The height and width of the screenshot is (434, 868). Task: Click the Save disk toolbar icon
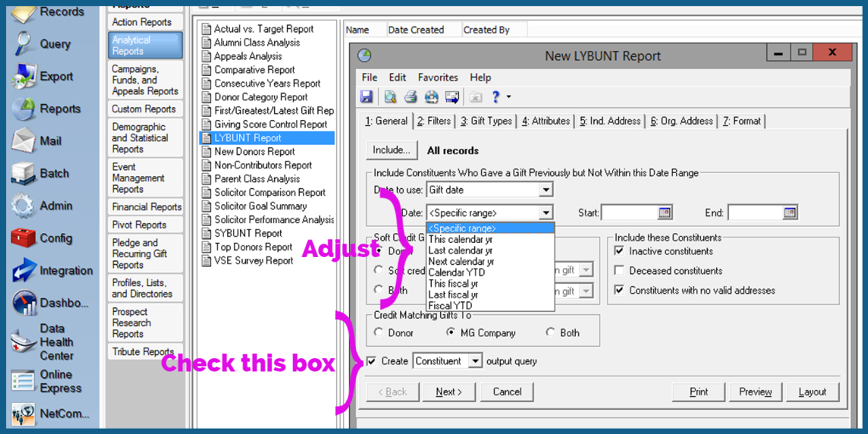click(x=367, y=97)
